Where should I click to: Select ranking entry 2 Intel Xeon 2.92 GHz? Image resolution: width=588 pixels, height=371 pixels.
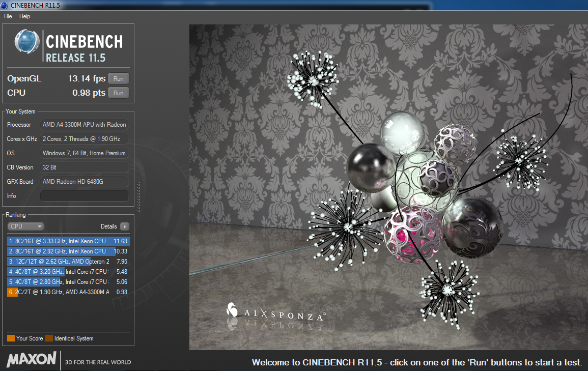68,251
